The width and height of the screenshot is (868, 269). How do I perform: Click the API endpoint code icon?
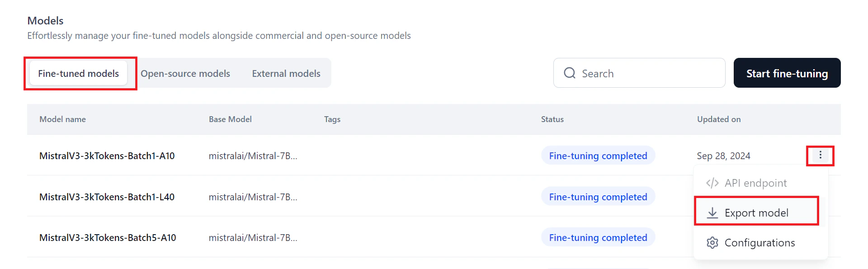[x=712, y=183]
